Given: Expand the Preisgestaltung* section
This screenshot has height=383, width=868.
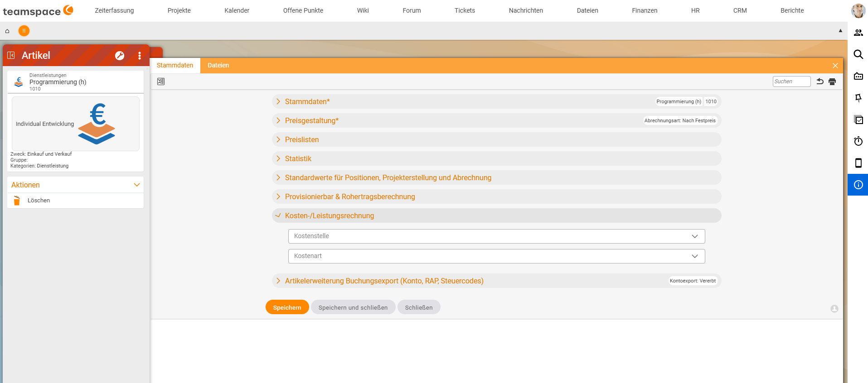Looking at the screenshot, I should coord(496,120).
